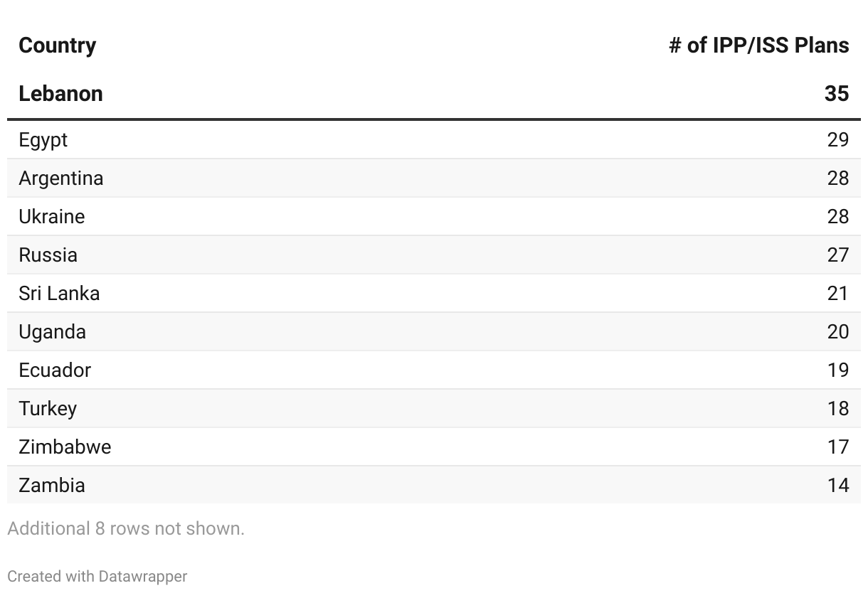Click the Turkey country cell
This screenshot has width=868, height=593.
[x=48, y=409]
